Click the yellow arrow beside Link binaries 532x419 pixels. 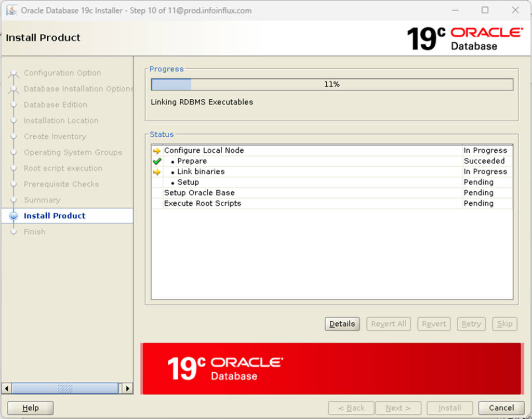click(156, 171)
